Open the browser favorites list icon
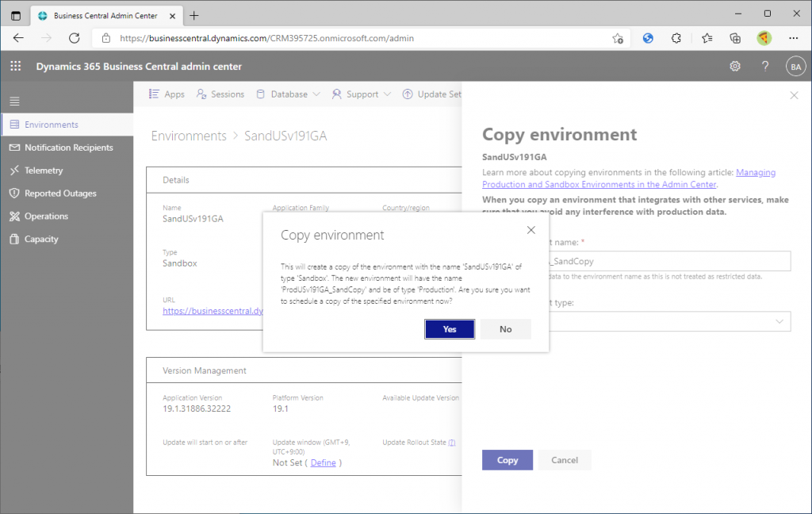Image resolution: width=812 pixels, height=514 pixels. point(707,38)
